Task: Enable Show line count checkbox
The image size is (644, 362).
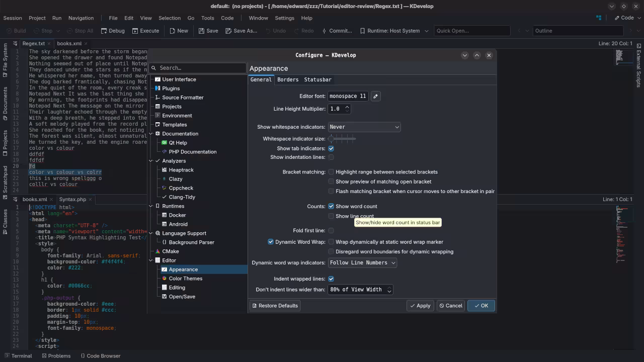Action: coord(331,216)
